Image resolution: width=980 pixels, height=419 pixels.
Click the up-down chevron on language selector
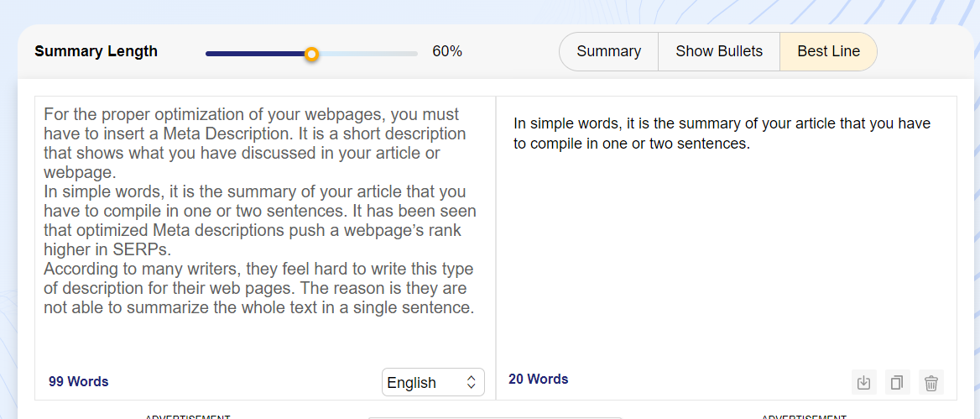471,382
